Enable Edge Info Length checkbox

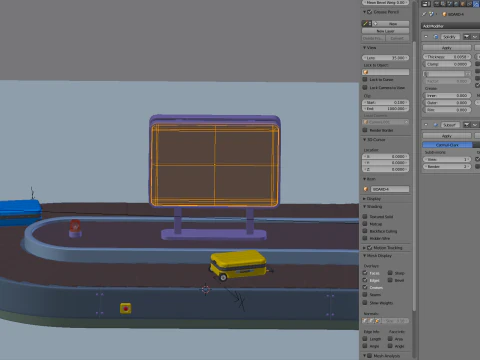pyautogui.click(x=365, y=339)
